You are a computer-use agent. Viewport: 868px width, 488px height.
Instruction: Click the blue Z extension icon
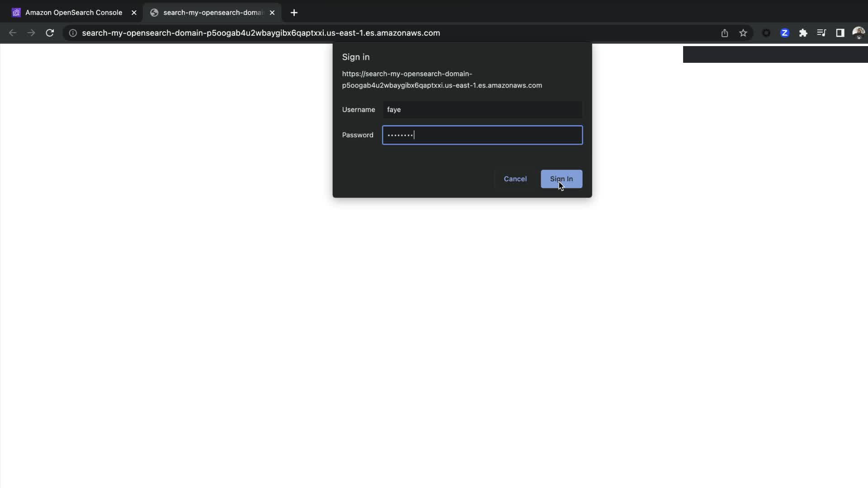[x=784, y=33]
